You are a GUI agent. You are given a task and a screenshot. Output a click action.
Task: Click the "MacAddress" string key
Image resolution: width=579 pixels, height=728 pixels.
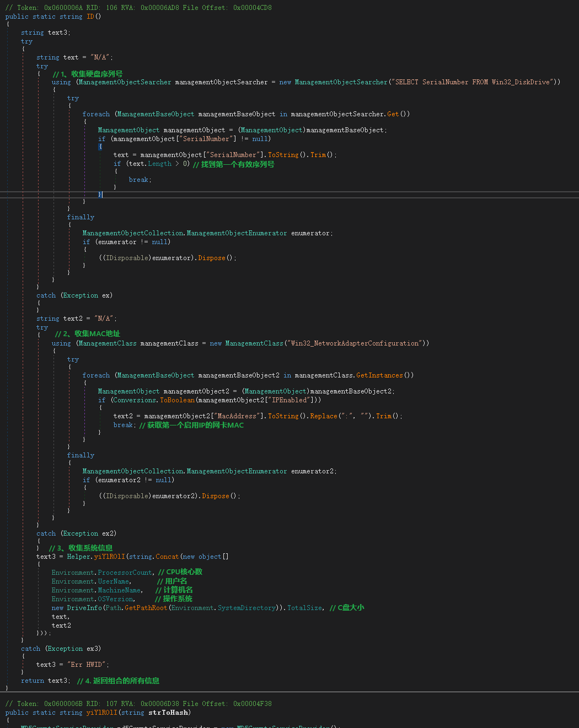(237, 416)
